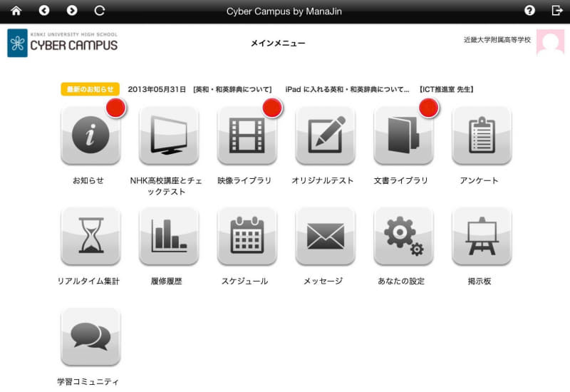Click the red badge on 映像ライブラリ
This screenshot has width=570, height=392.
pos(272,108)
